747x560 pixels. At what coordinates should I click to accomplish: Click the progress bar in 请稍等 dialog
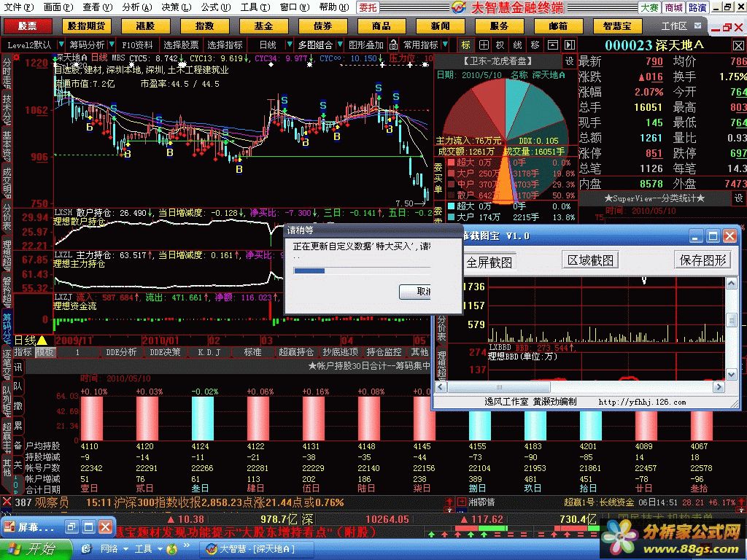tap(362, 271)
